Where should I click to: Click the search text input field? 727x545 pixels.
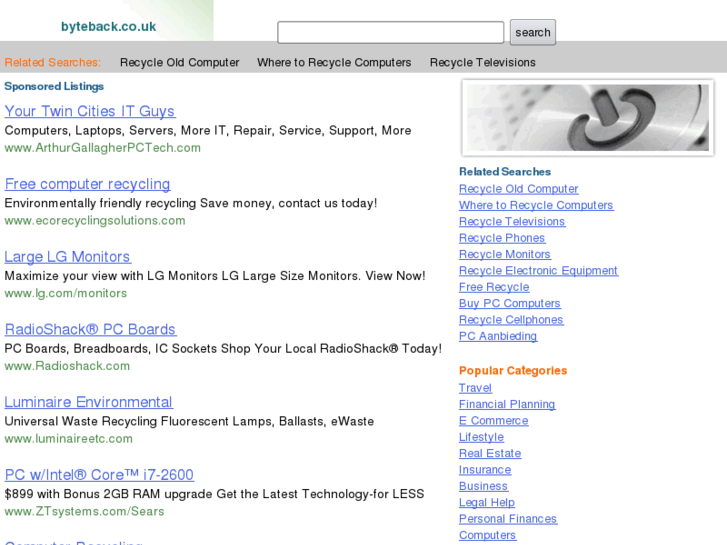coord(390,32)
